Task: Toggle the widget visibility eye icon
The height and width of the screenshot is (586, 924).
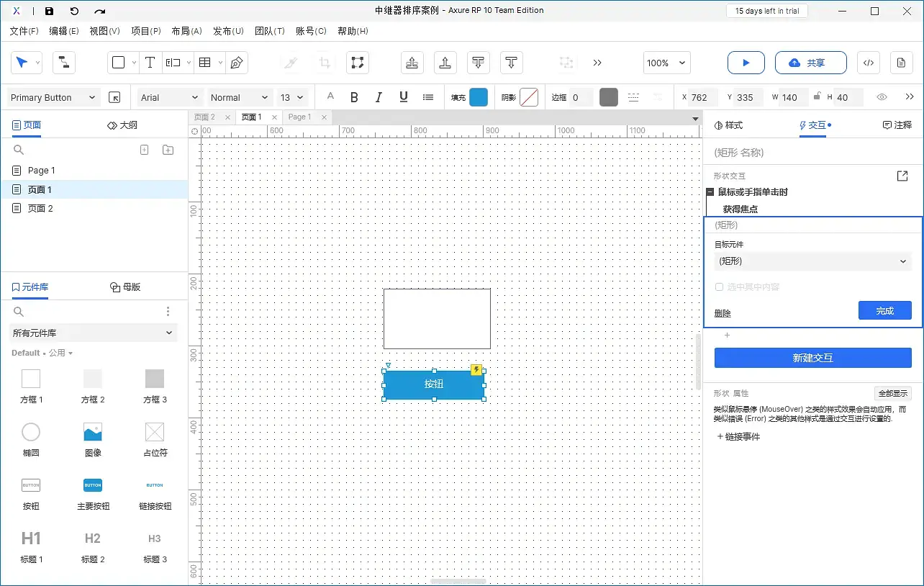Action: 882,97
